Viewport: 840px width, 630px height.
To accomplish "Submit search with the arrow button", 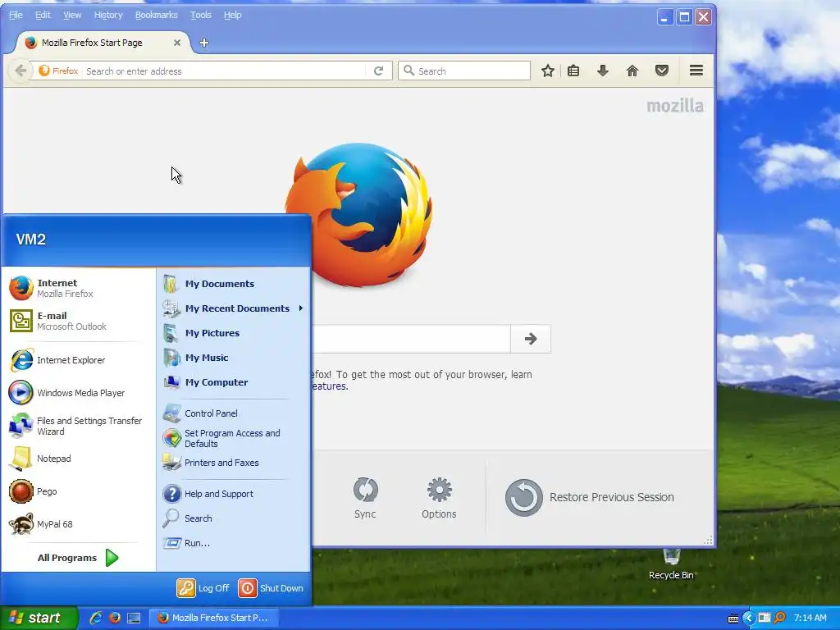I will click(531, 339).
